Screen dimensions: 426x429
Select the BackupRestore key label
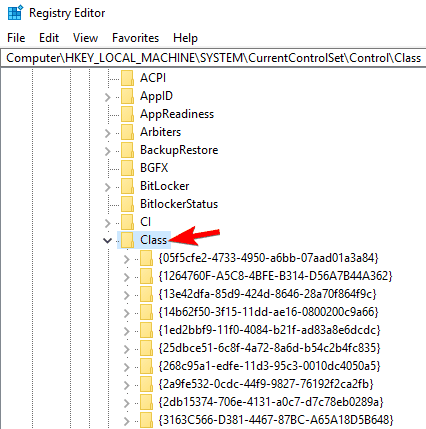(179, 150)
